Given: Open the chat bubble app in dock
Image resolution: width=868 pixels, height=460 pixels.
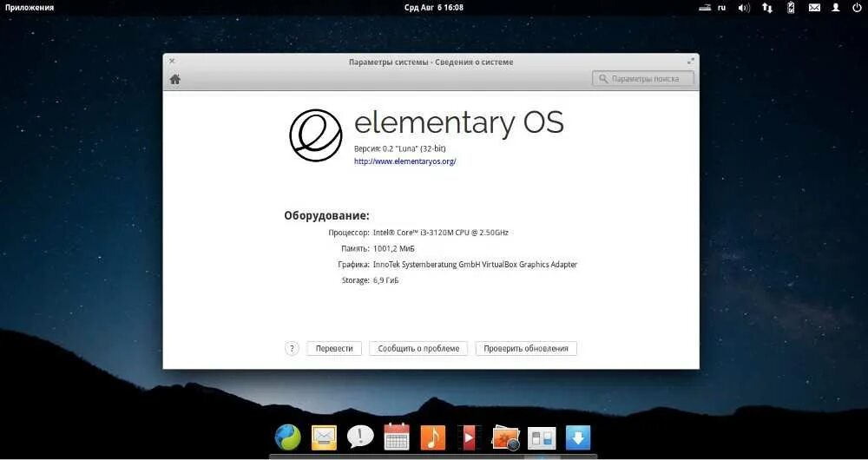Looking at the screenshot, I should click(x=360, y=437).
